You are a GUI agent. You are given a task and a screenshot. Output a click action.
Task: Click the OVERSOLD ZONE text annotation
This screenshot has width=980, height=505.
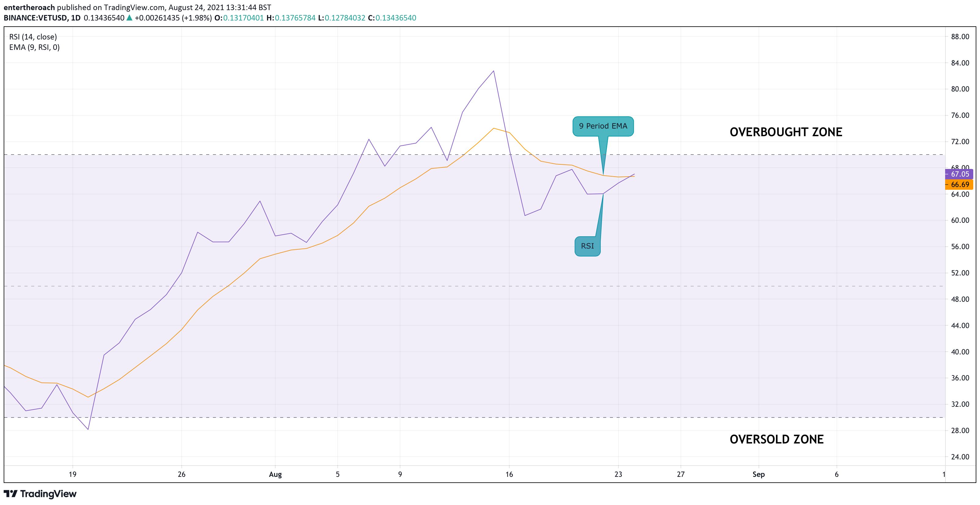tap(777, 439)
